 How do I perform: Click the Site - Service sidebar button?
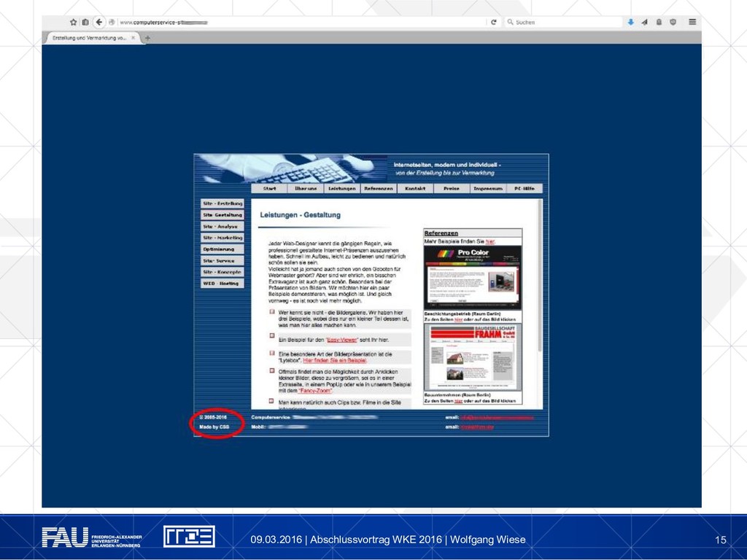click(x=222, y=260)
